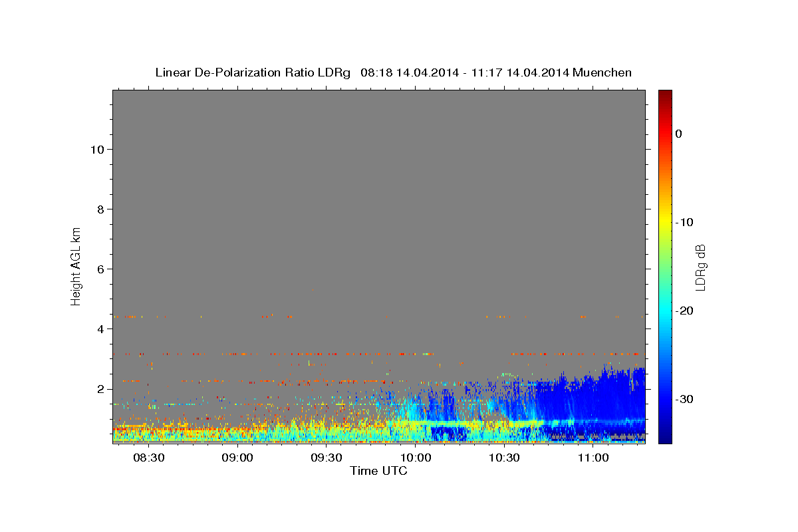
Task: Click the 'Time UTC' axis label
Action: click(378, 471)
